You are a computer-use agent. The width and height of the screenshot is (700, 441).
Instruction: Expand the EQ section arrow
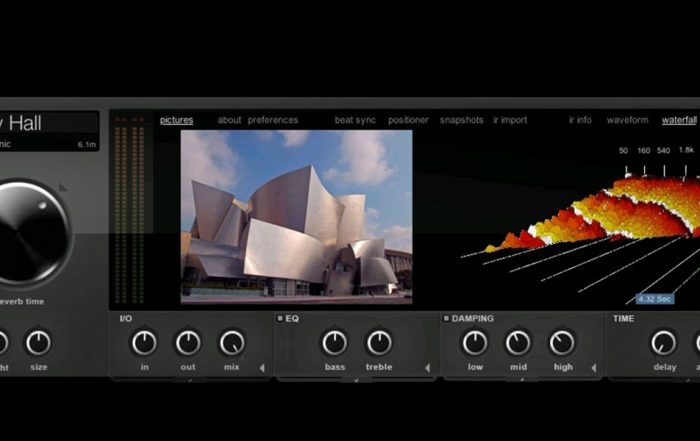(428, 368)
